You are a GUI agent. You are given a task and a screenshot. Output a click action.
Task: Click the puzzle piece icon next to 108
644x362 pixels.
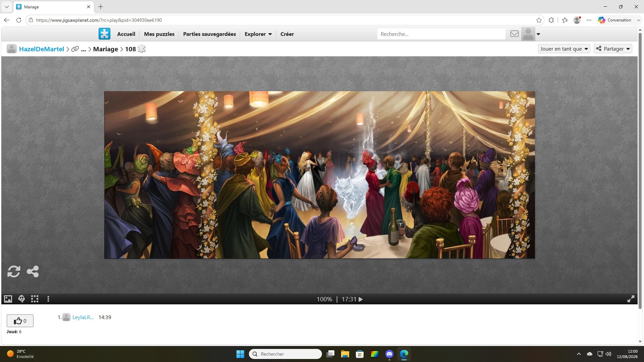tap(142, 49)
